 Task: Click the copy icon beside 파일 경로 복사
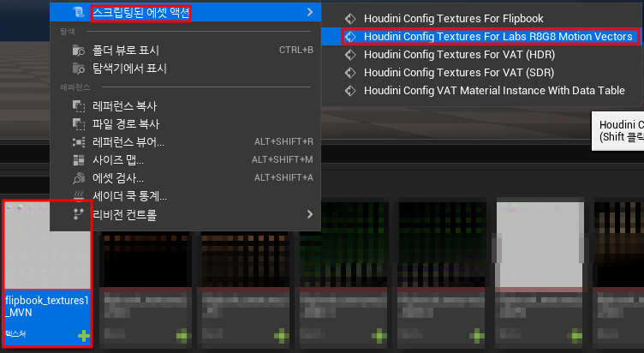tap(79, 124)
